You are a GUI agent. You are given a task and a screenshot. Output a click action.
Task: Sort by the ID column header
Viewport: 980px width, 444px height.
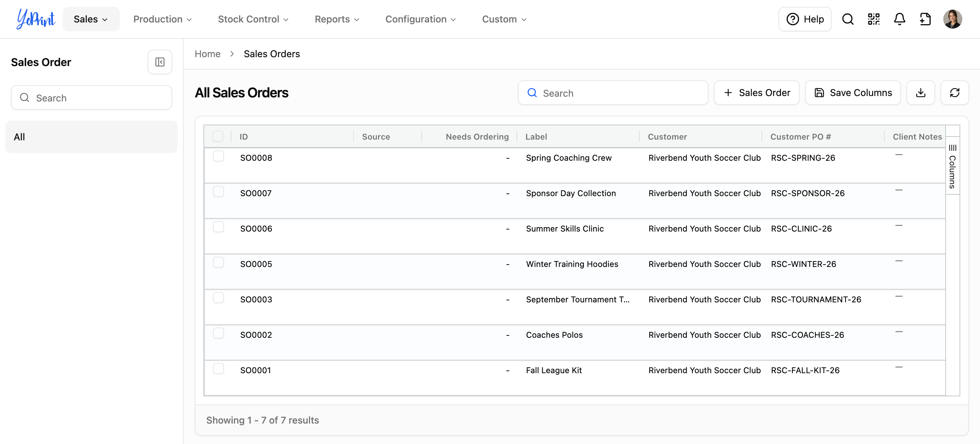(x=244, y=137)
